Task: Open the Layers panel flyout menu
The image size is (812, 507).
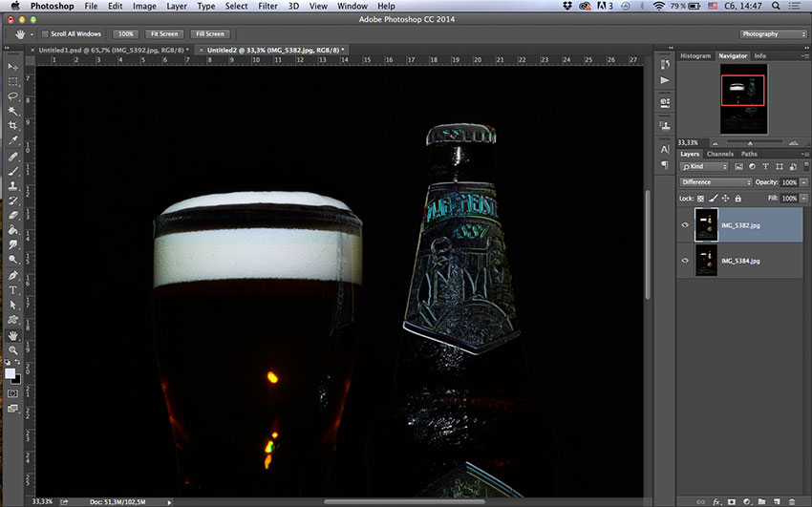Action: [x=804, y=154]
